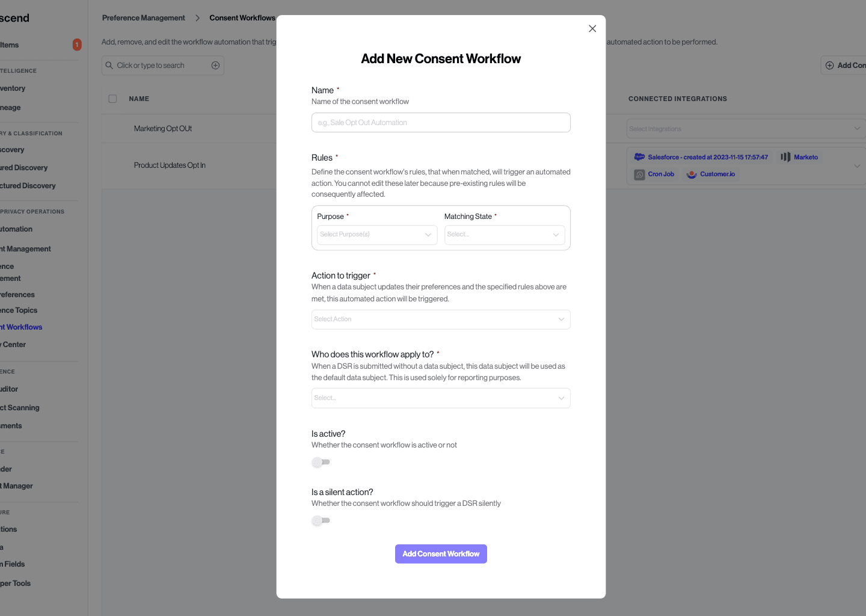This screenshot has height=616, width=866.
Task: Click the Salesforce integration icon
Action: point(639,157)
